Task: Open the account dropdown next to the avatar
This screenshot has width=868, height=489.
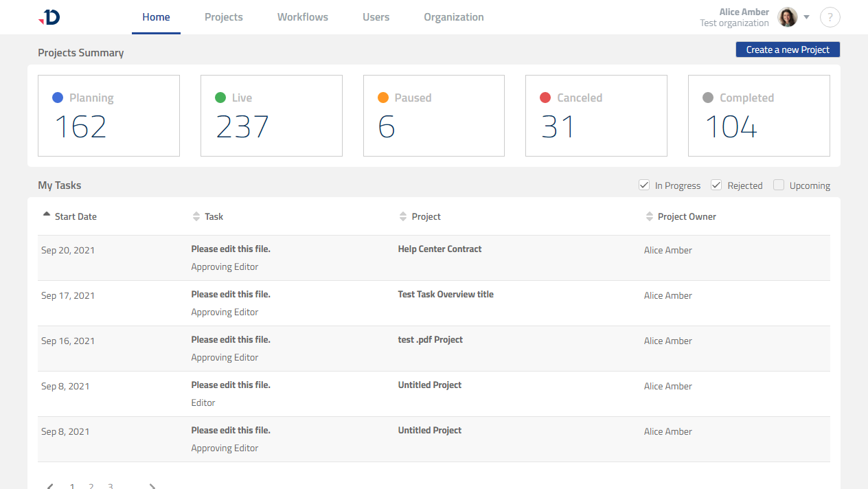Action: tap(806, 17)
